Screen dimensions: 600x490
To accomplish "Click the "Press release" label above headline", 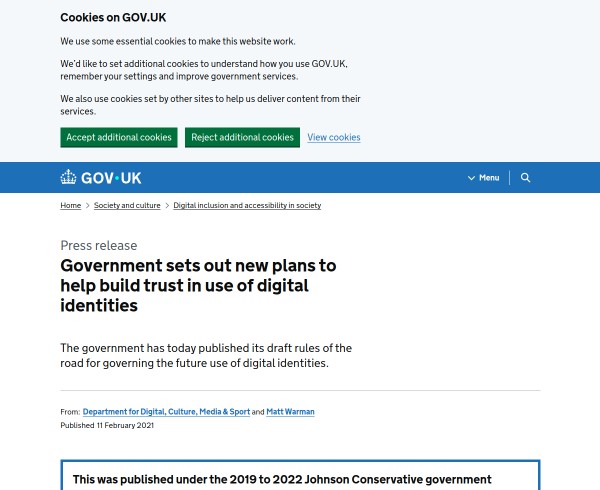I will coord(99,245).
